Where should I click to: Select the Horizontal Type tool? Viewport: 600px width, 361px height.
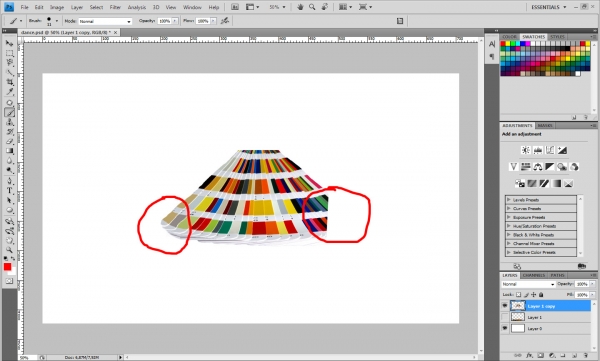coord(9,191)
